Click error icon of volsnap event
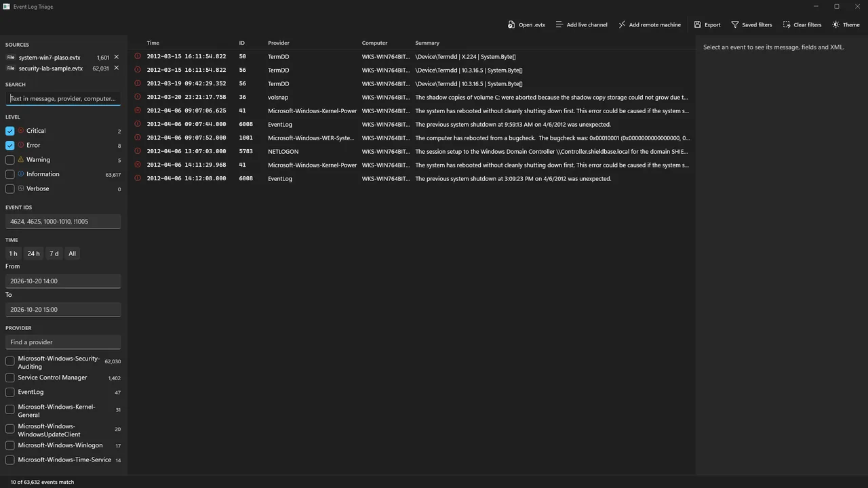Screen dimensions: 868x488 [x=138, y=97]
